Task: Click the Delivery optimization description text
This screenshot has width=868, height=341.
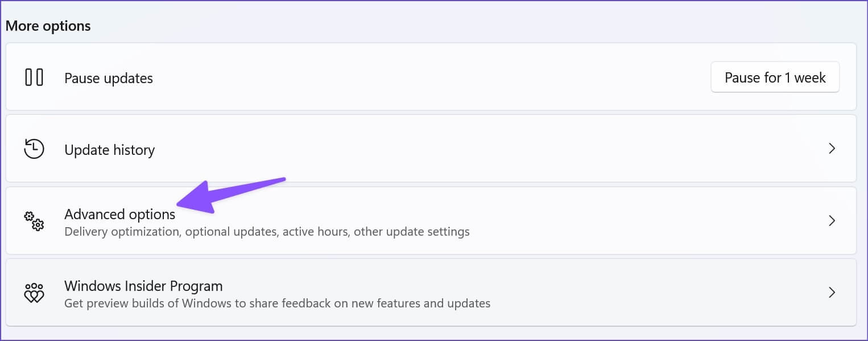Action: tap(267, 232)
